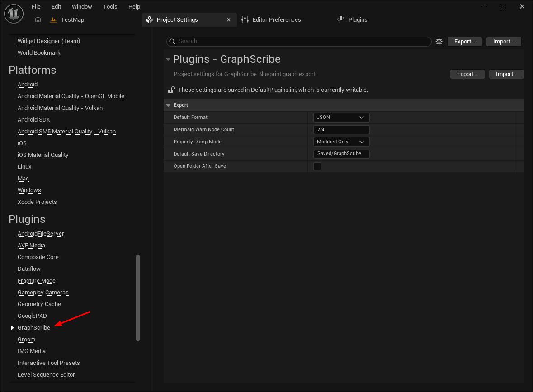Image resolution: width=533 pixels, height=392 pixels.
Task: Click the top Import... button
Action: click(x=504, y=42)
